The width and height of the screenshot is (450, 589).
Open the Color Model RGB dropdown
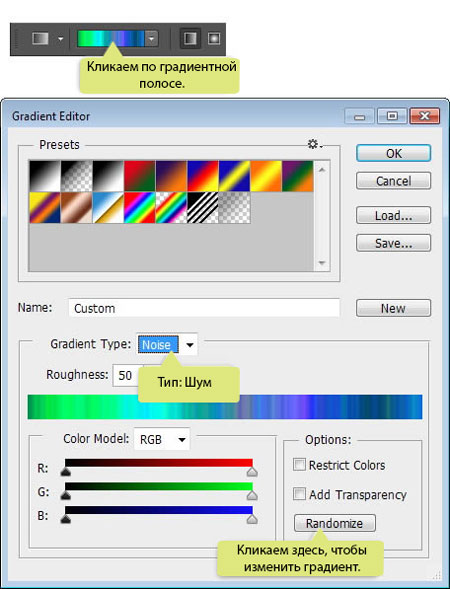[162, 439]
